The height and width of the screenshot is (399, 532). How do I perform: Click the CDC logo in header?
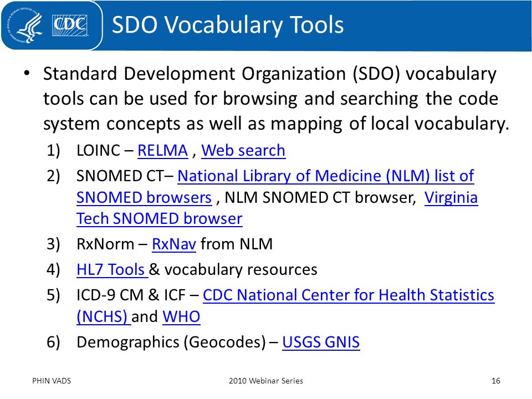(70, 25)
